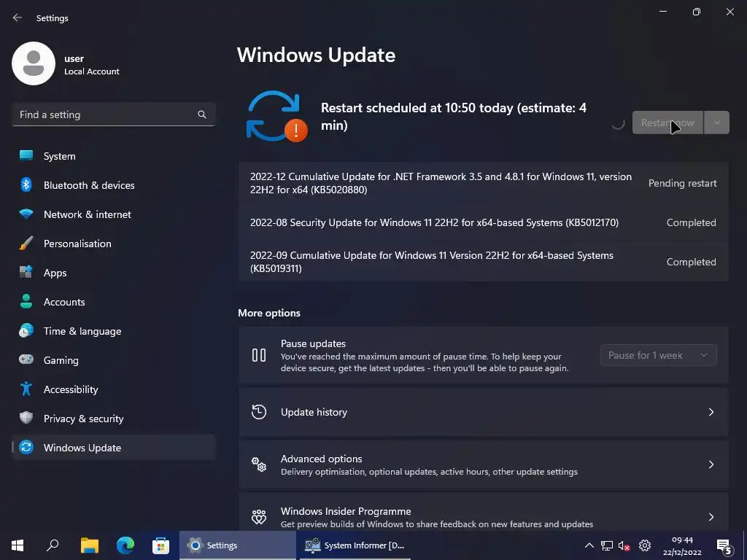Show hidden system tray icons

pos(589,545)
